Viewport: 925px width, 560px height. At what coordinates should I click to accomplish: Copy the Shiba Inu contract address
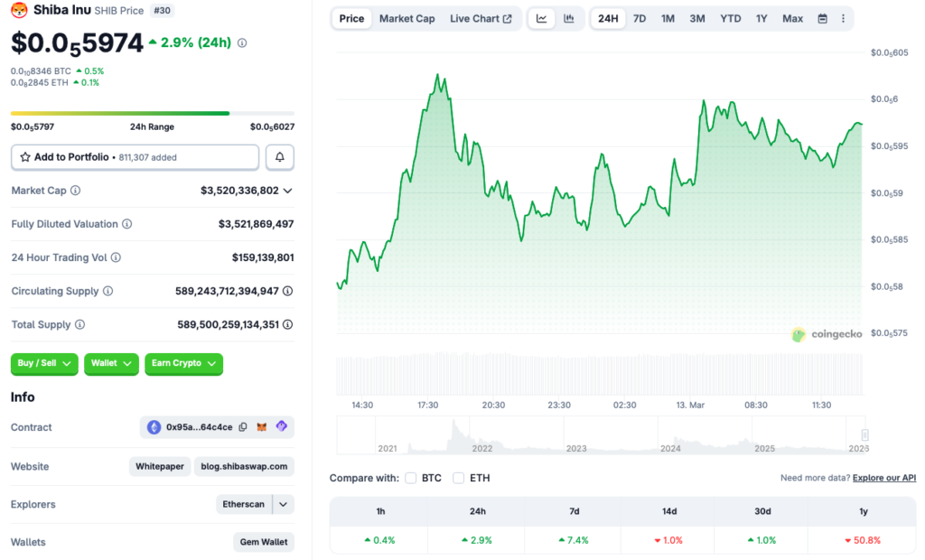point(242,427)
